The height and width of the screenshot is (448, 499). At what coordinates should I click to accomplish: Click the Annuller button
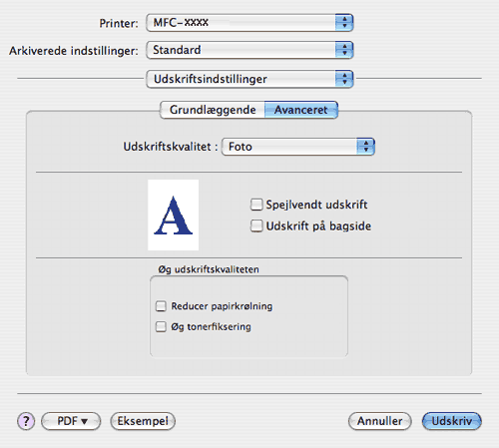click(379, 421)
